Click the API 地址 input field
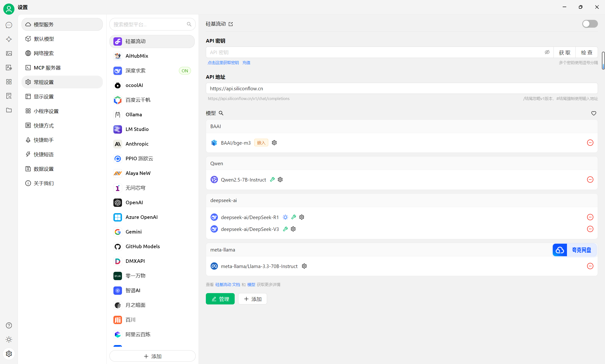Viewport: 605px width, 364px height. 402,88
